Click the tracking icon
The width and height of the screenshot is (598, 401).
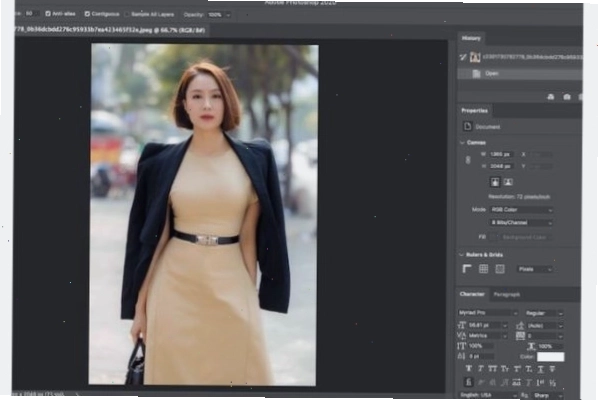point(520,336)
